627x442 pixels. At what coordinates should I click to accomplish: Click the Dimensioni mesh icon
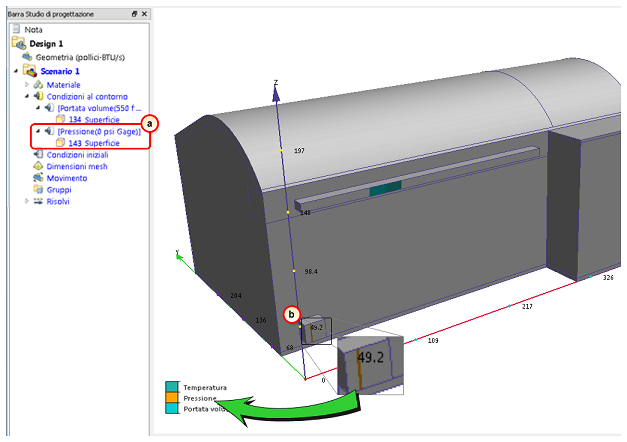(x=38, y=166)
